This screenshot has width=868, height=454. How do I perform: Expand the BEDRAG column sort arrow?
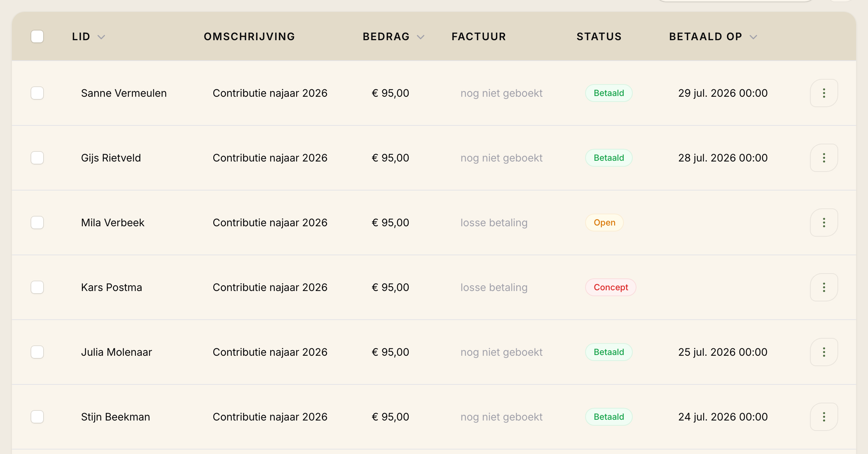tap(421, 37)
